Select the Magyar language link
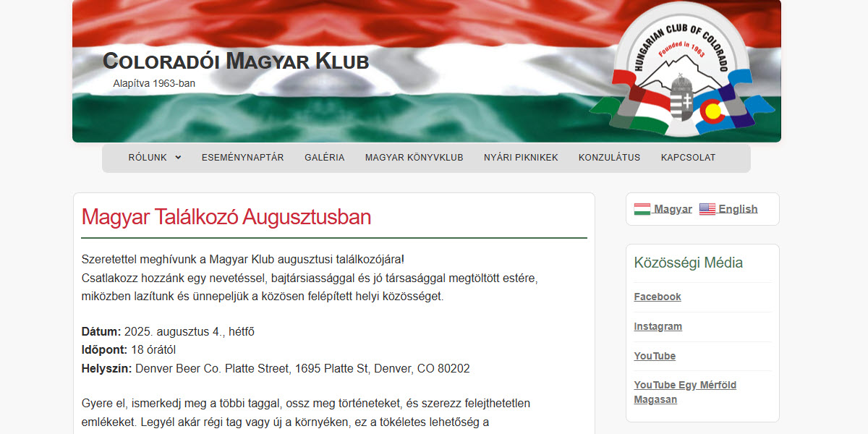 tap(673, 208)
